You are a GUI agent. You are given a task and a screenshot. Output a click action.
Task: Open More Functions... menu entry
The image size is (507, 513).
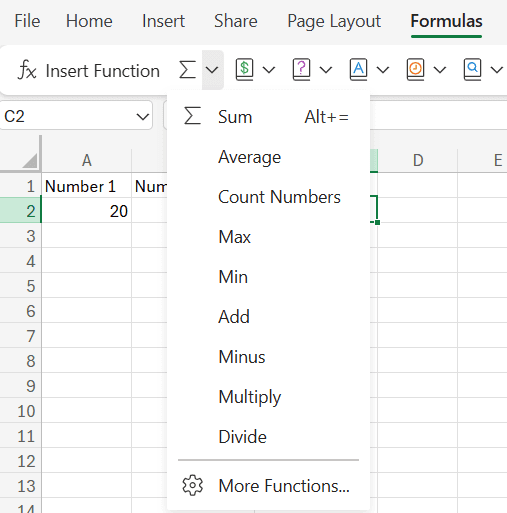tap(268, 486)
